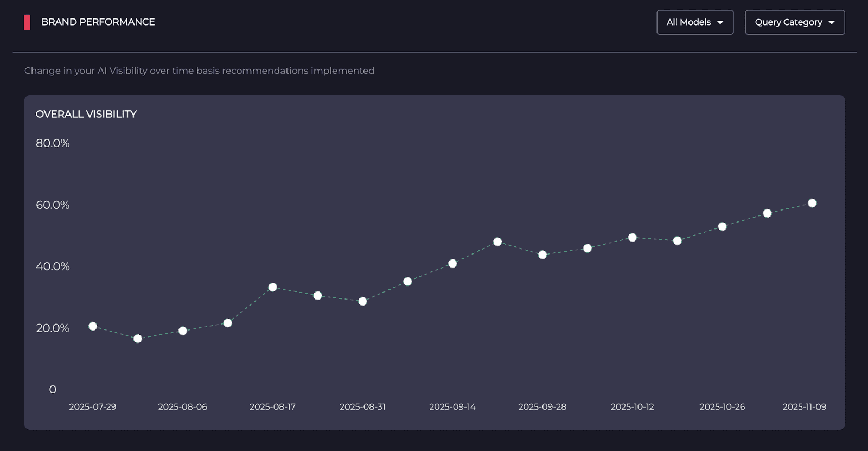Click the 2025-07-29 data point

point(93,326)
